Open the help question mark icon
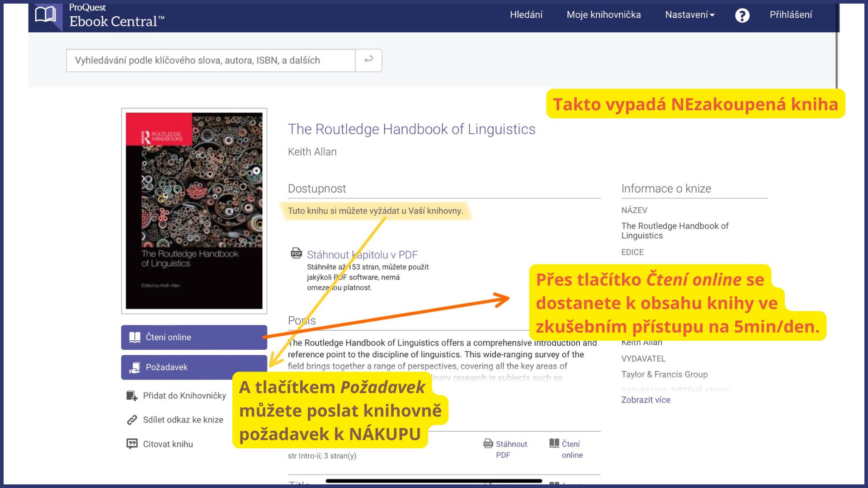868x488 pixels. tap(742, 15)
